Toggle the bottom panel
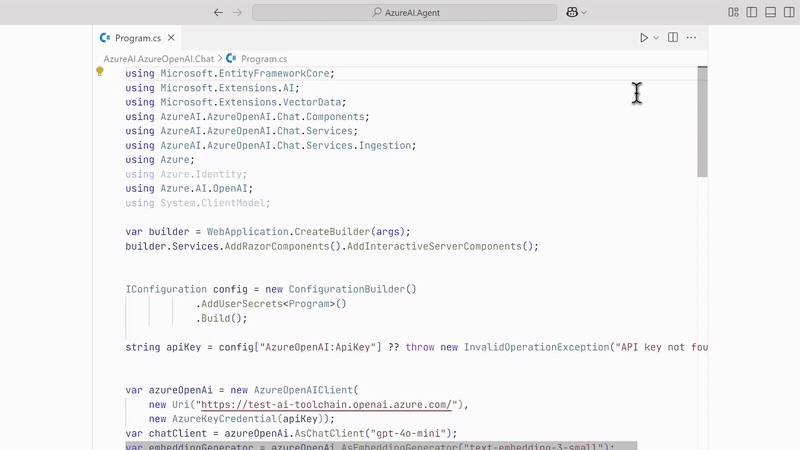Viewport: 800px width, 450px height. (x=770, y=12)
